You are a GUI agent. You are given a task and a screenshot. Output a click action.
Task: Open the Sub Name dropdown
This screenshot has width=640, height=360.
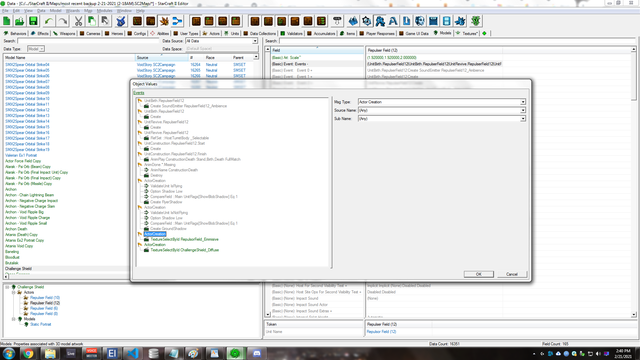pyautogui.click(x=523, y=119)
